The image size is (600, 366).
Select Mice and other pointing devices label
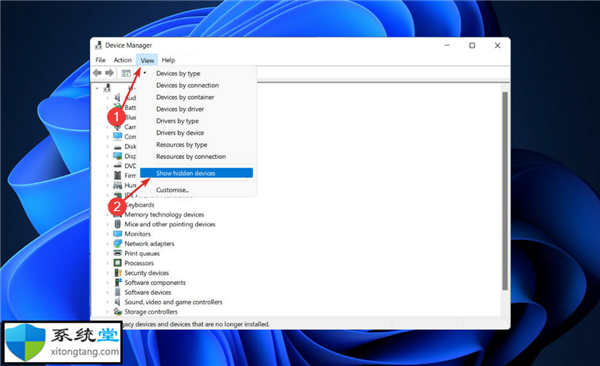pyautogui.click(x=170, y=224)
